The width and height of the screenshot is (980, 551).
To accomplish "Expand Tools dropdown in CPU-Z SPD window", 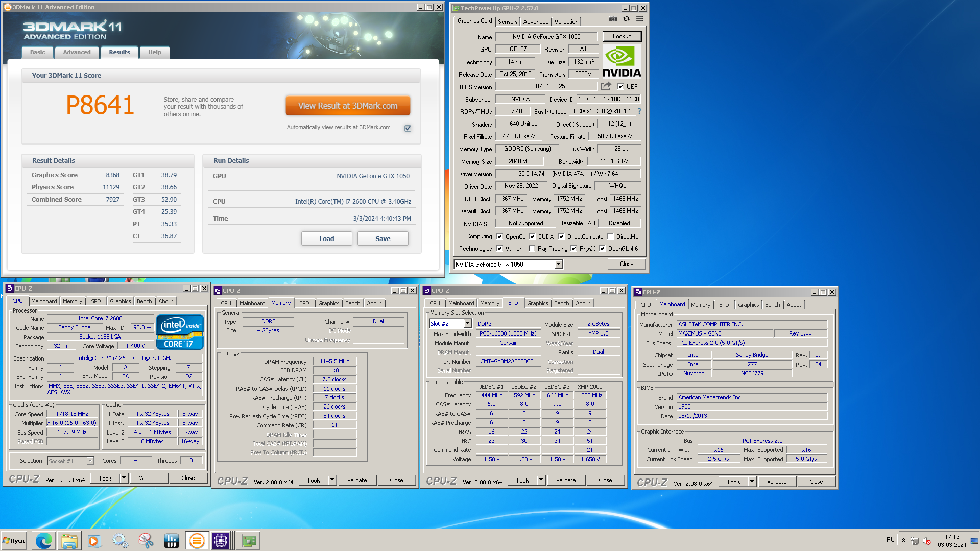I will pyautogui.click(x=541, y=481).
